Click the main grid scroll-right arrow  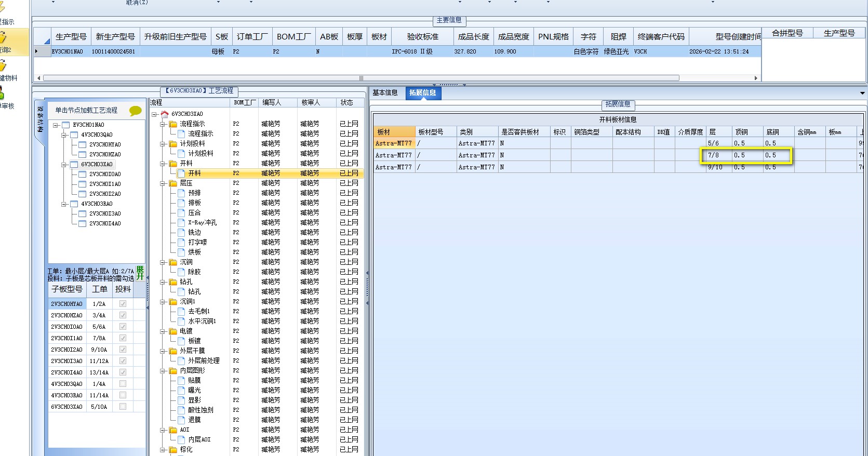(756, 78)
